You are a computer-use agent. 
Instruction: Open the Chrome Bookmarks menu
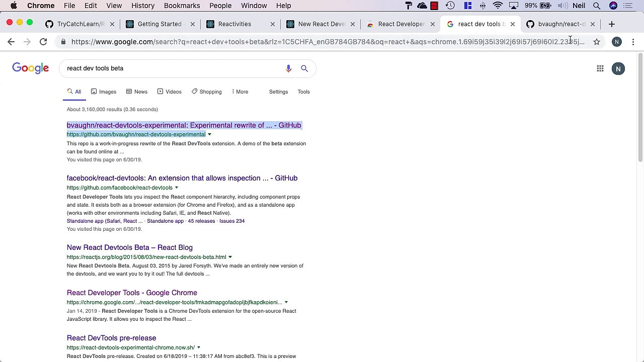pos(182,6)
